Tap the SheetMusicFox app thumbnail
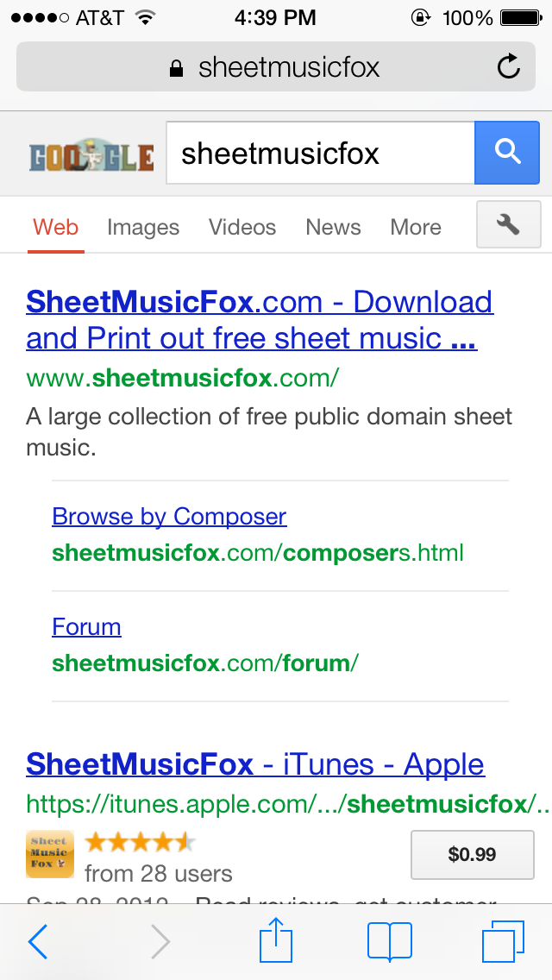Screen dimensions: 552x980 (50, 853)
